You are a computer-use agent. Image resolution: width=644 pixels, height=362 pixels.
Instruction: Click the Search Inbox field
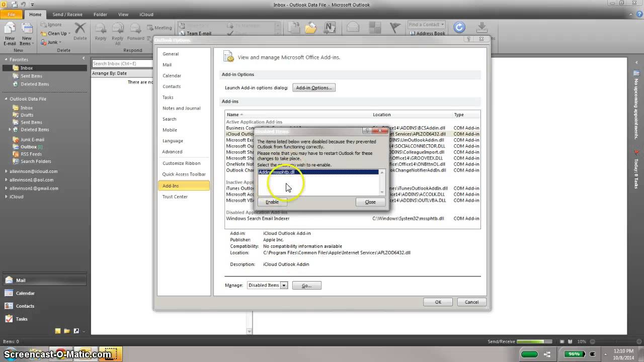coord(122,63)
